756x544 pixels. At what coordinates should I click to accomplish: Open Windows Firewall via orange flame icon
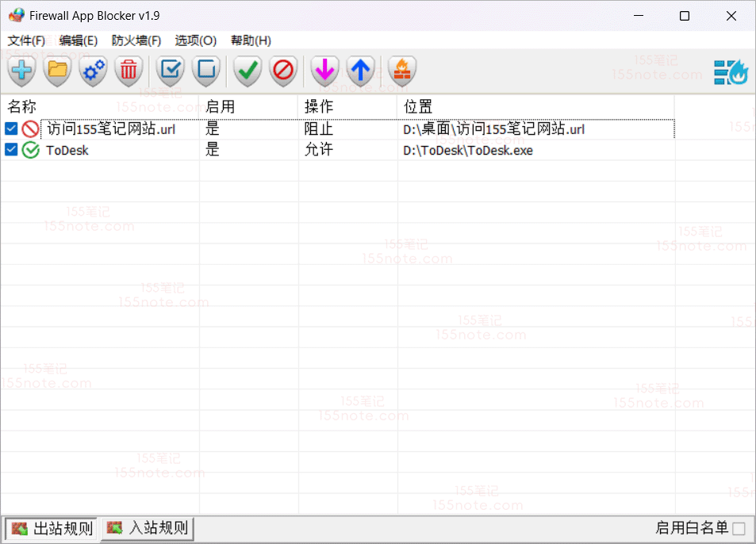click(401, 71)
